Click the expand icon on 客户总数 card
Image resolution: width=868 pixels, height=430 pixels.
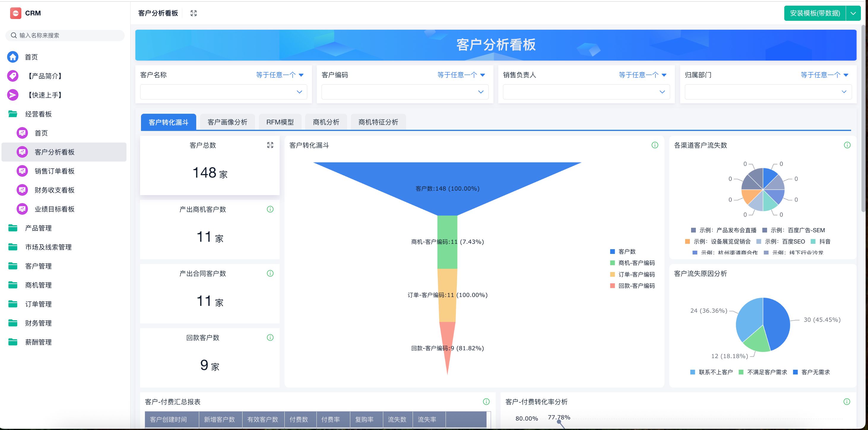(270, 145)
